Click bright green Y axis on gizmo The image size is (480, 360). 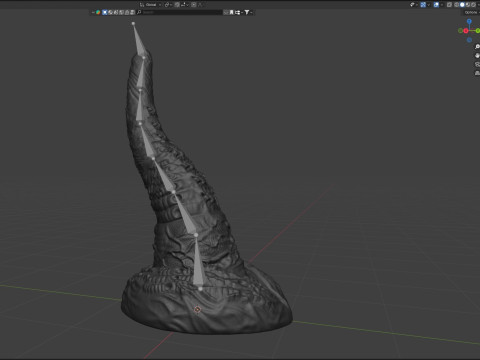click(x=478, y=31)
